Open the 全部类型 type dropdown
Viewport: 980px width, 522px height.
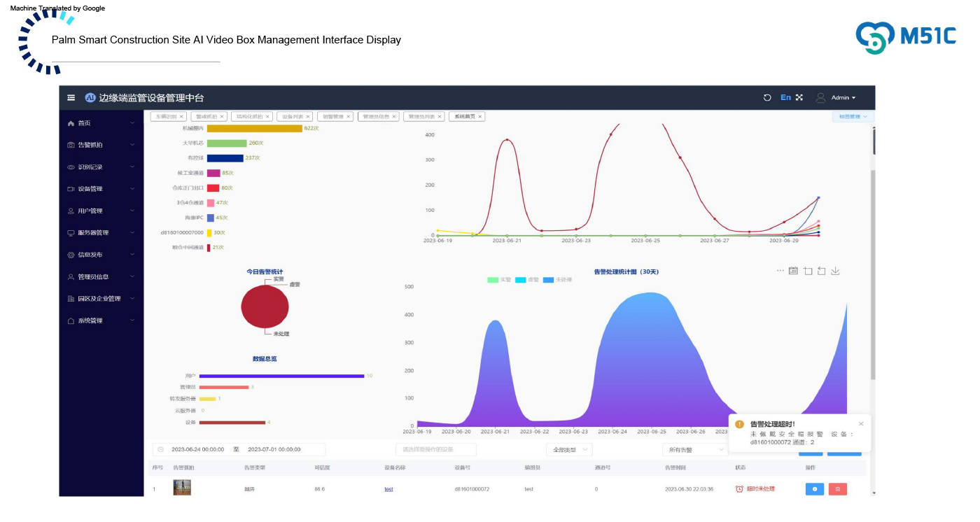click(x=568, y=450)
